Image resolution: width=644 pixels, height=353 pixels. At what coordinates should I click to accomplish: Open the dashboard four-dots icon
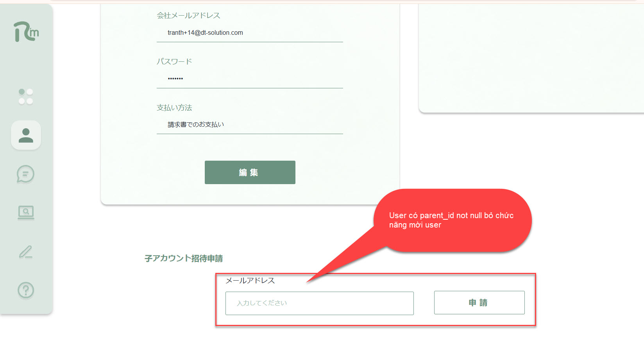(x=26, y=97)
